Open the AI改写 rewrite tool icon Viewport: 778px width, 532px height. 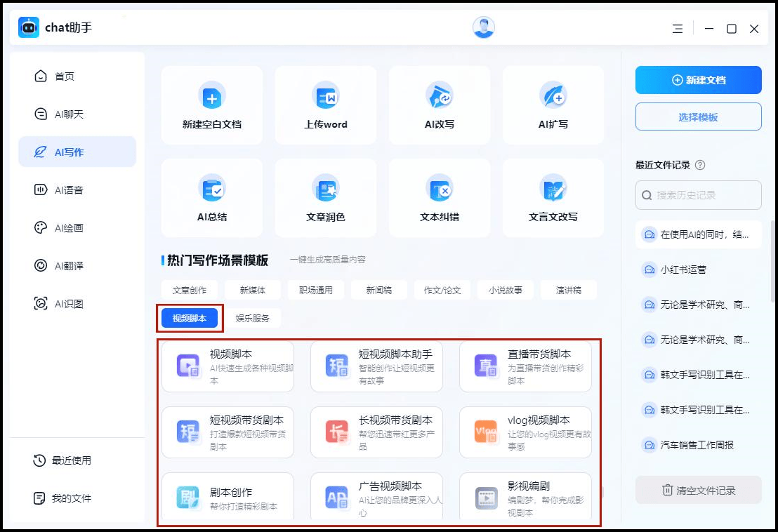(440, 97)
